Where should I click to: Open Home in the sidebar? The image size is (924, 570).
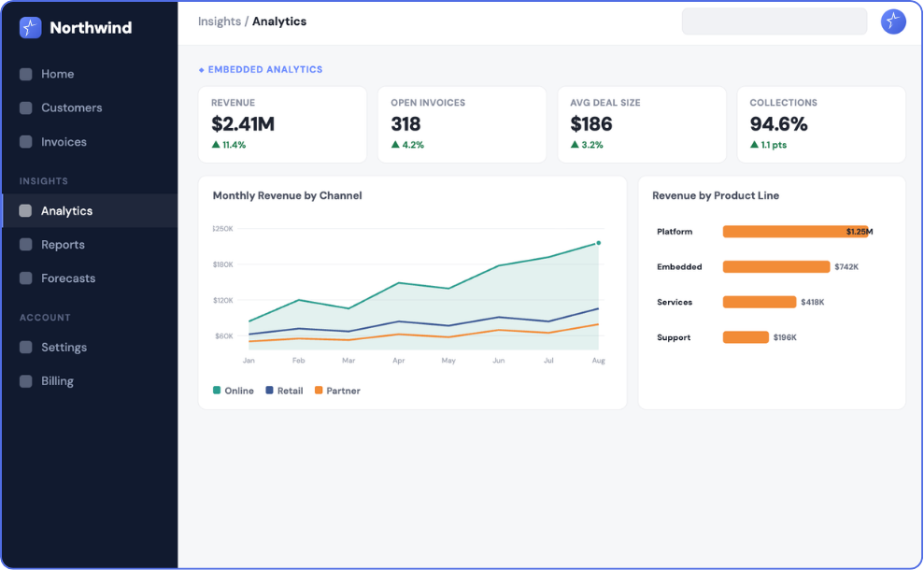(90, 74)
